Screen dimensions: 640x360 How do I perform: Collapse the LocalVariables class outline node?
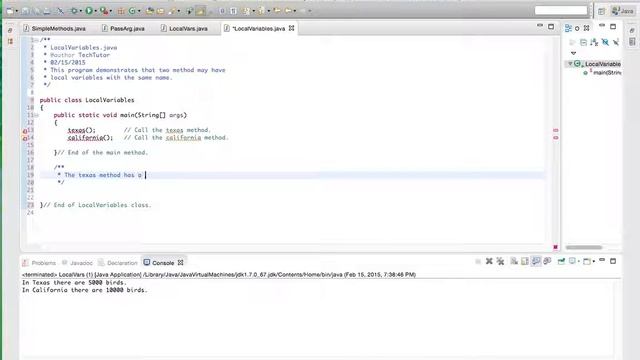(570, 64)
